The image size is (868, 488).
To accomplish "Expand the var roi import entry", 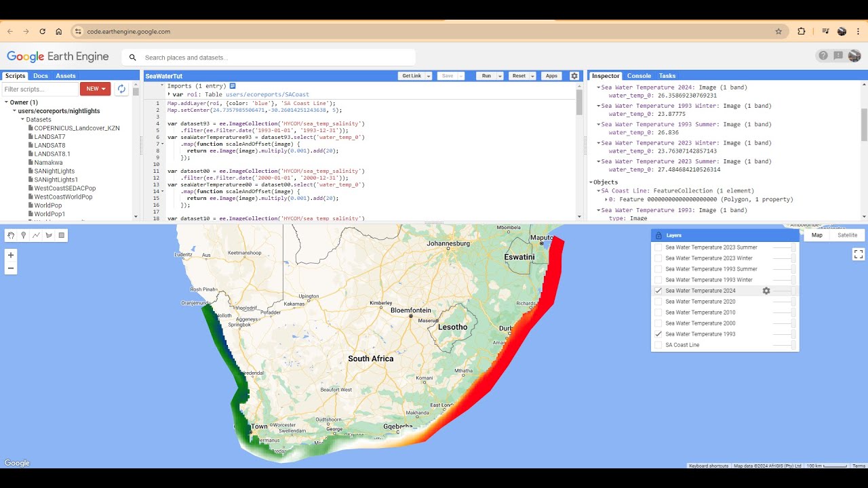I will pyautogui.click(x=170, y=94).
